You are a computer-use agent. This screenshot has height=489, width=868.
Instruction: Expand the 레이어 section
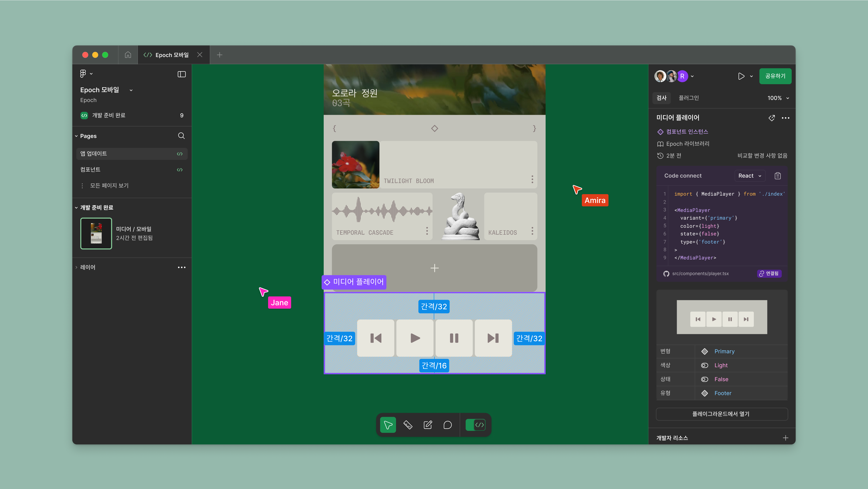88,267
